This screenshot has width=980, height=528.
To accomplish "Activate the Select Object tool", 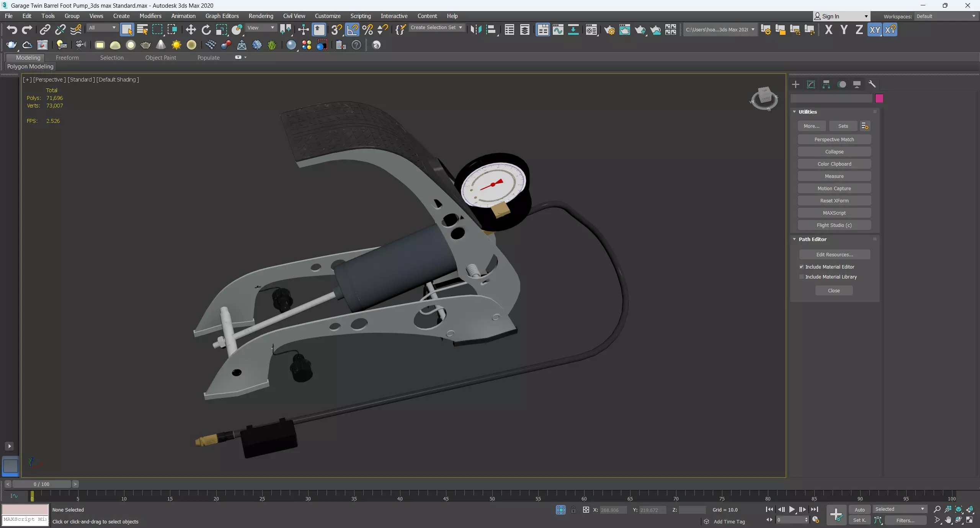I will (127, 29).
